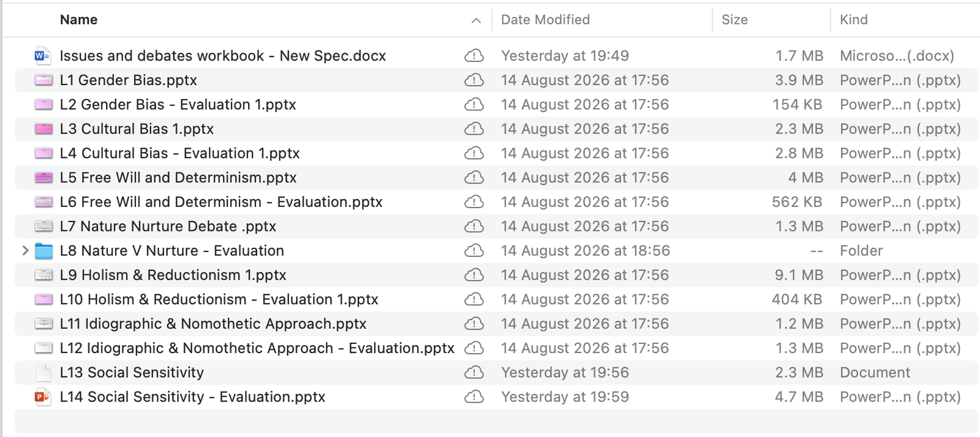Select the L8 Nature V Nurture folder icon
The image size is (980, 437).
[43, 251]
